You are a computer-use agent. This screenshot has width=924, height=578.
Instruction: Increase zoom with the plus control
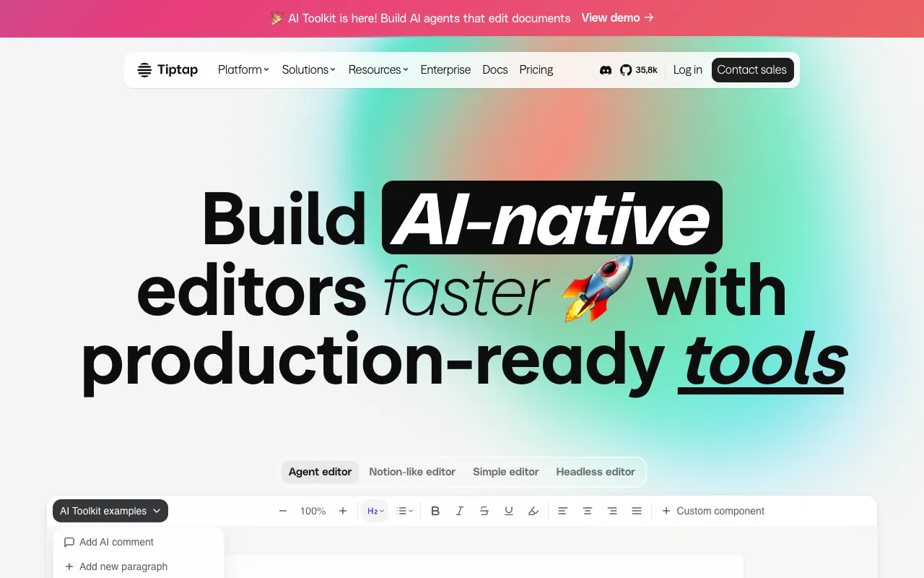click(343, 511)
